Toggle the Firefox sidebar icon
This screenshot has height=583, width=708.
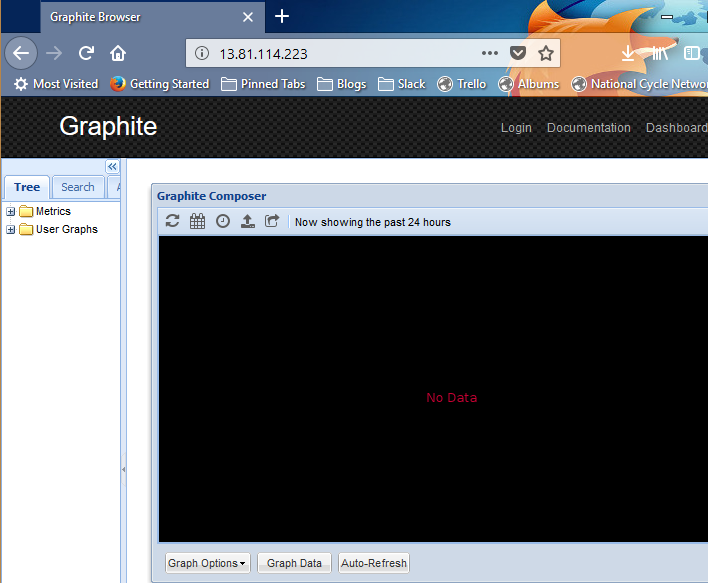[x=691, y=53]
